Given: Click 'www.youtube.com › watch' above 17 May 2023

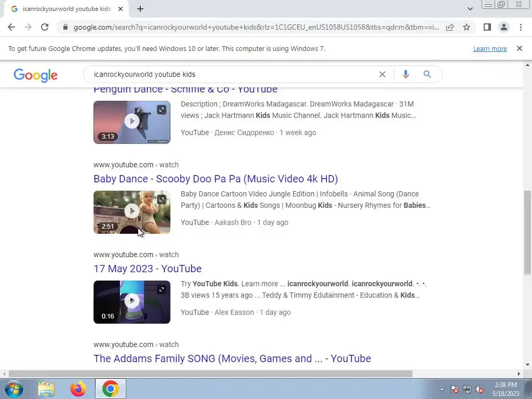Looking at the screenshot, I should pyautogui.click(x=136, y=255).
